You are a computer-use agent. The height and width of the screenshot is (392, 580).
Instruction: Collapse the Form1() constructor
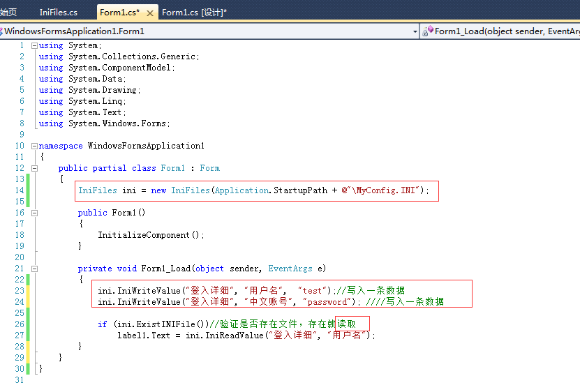coord(34,213)
